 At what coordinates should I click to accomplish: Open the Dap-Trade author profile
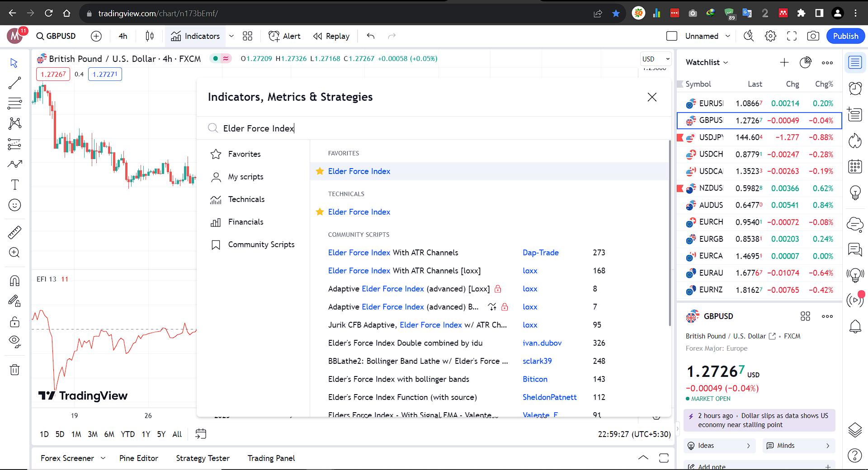541,253
